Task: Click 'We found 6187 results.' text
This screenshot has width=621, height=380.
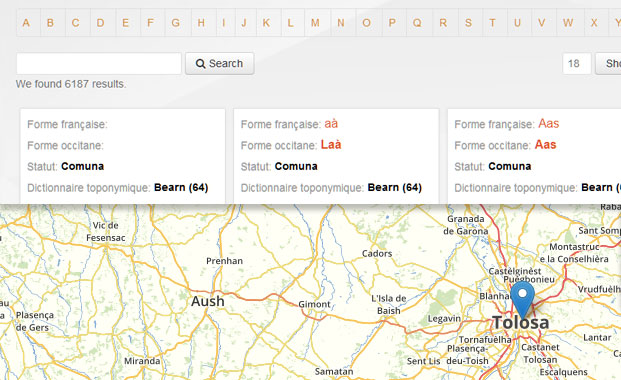Action: 71,84
